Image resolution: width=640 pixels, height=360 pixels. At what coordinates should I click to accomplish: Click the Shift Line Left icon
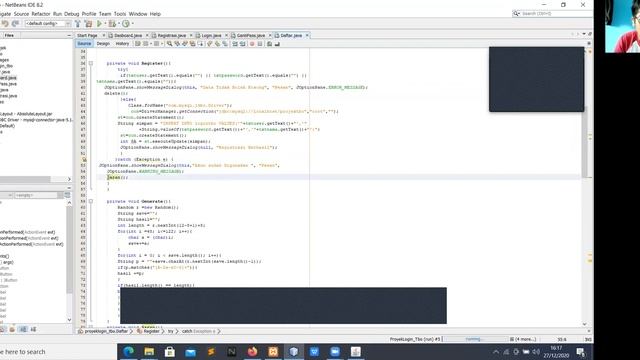(235, 44)
